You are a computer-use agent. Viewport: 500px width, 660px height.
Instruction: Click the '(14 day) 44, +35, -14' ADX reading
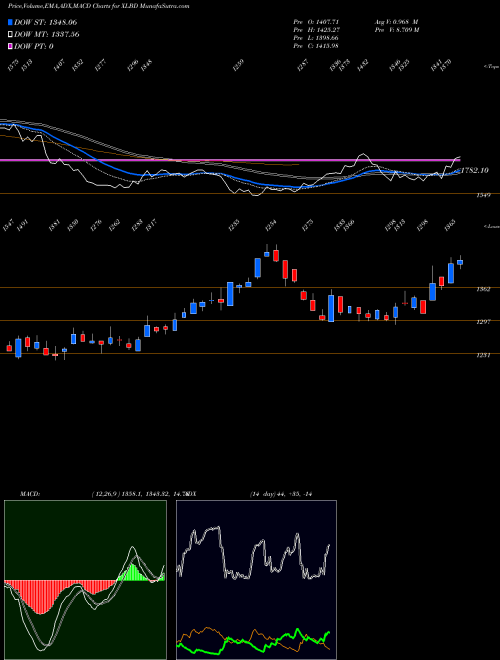(283, 494)
